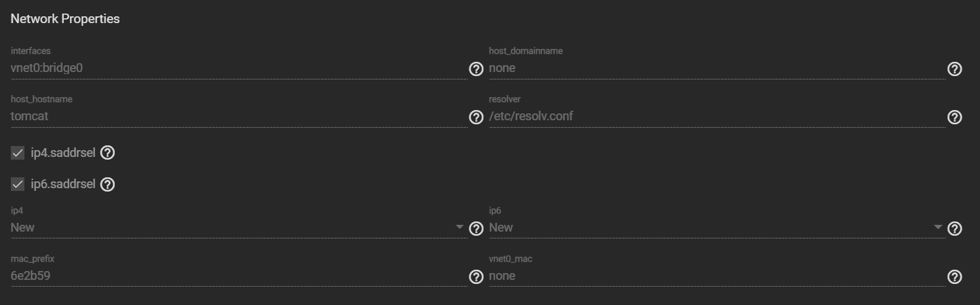Viewport: 980px width, 305px height.
Task: Expand the ip4 dropdown arrow
Action: click(x=460, y=227)
